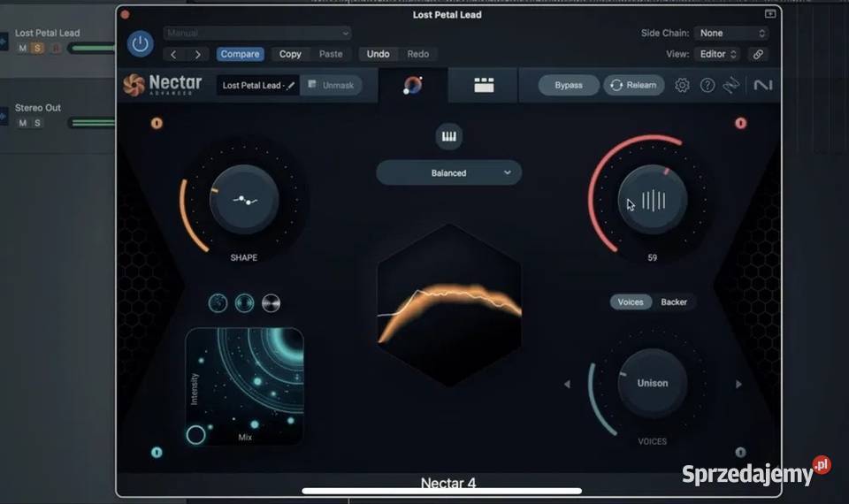Viewport: 849px width, 504px height.
Task: Click the Unison voices knob
Action: click(x=653, y=383)
